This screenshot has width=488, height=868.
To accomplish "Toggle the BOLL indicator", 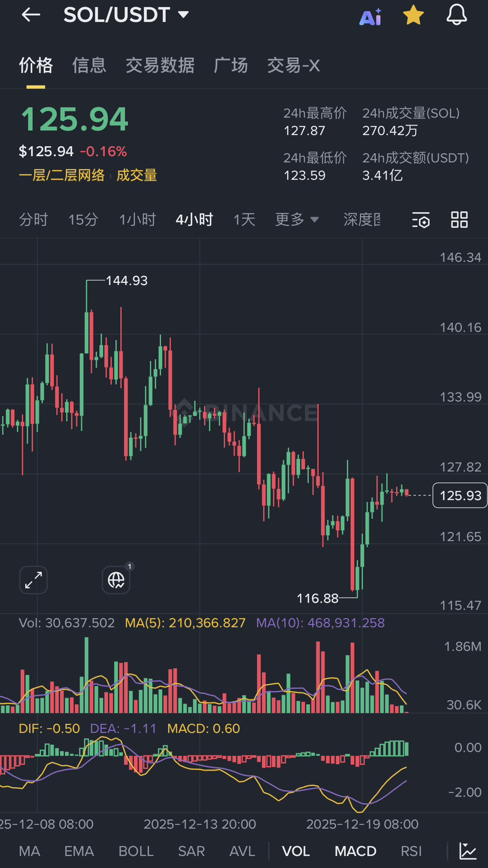I will coord(136,851).
